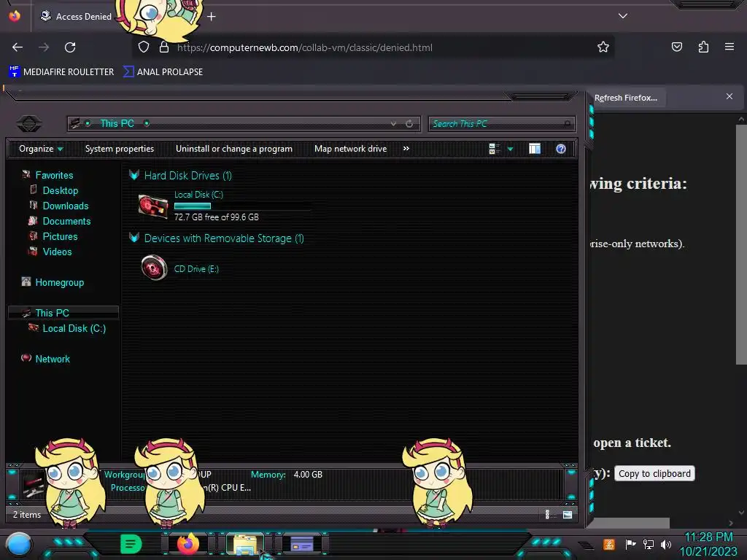Click the Firefox page vertical scrollbar
Viewport: 747px width, 560px height.
tap(741, 244)
